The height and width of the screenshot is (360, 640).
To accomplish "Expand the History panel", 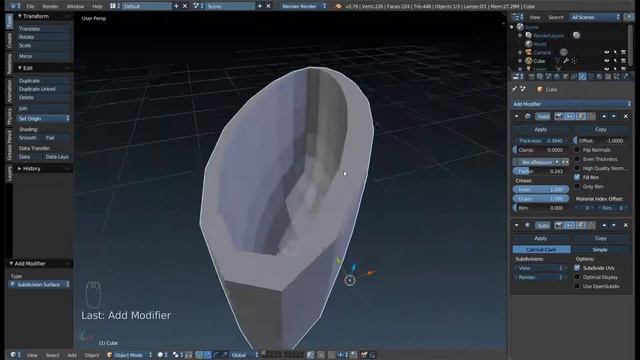I will pyautogui.click(x=19, y=169).
